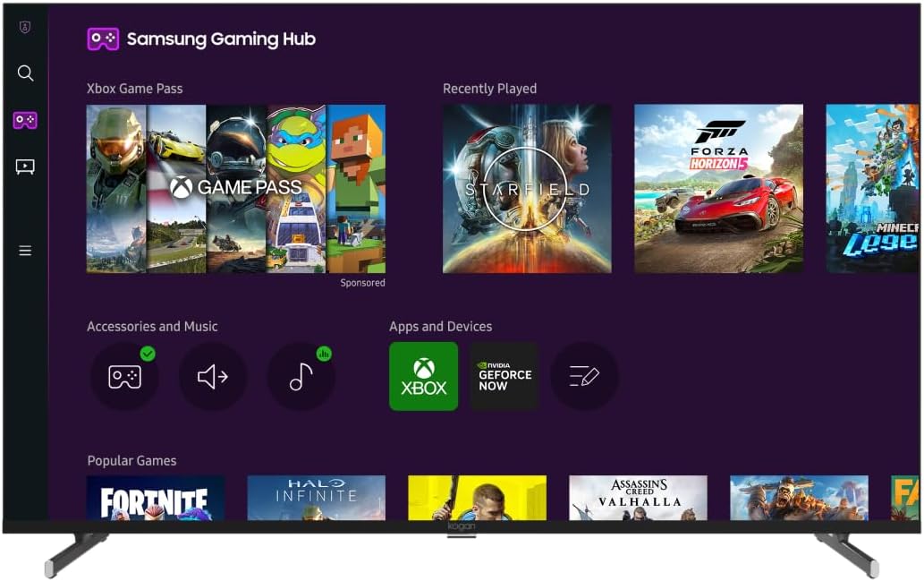The height and width of the screenshot is (581, 924).
Task: Launch the NVIDIA GeForce Now app
Action: point(504,376)
